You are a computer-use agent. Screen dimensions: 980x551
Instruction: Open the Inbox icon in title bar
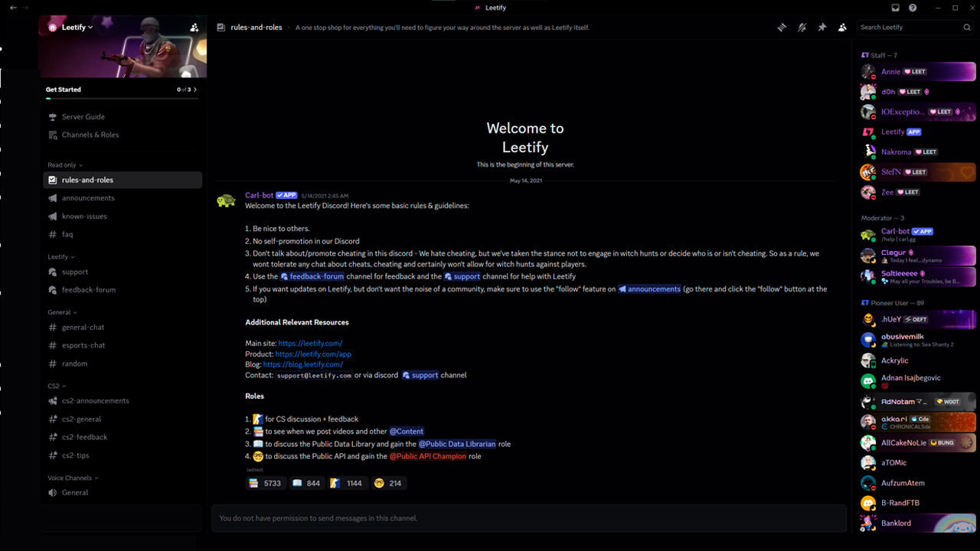895,8
